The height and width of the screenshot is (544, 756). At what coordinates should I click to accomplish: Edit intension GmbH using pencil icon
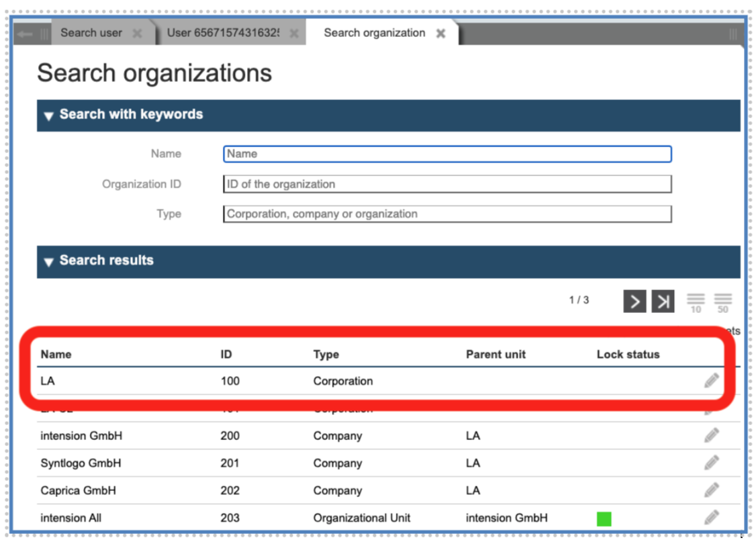point(711,436)
